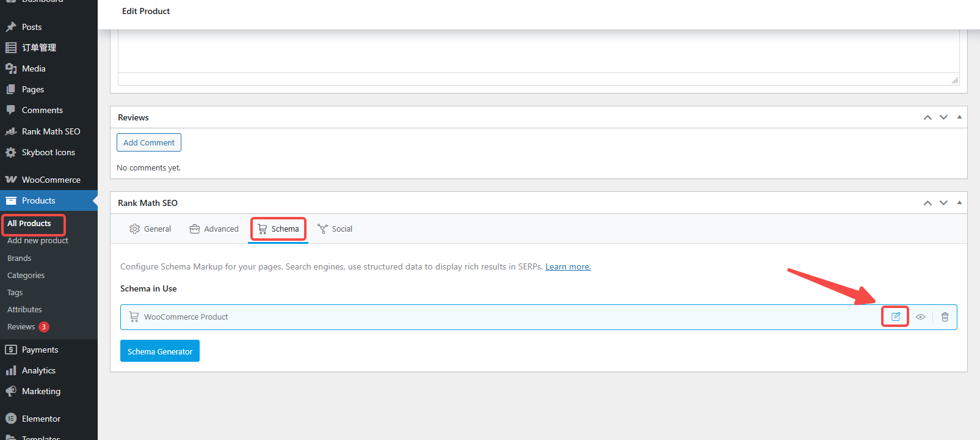Delete WooCommerce Product schema using trash icon
The height and width of the screenshot is (440, 980).
point(945,317)
